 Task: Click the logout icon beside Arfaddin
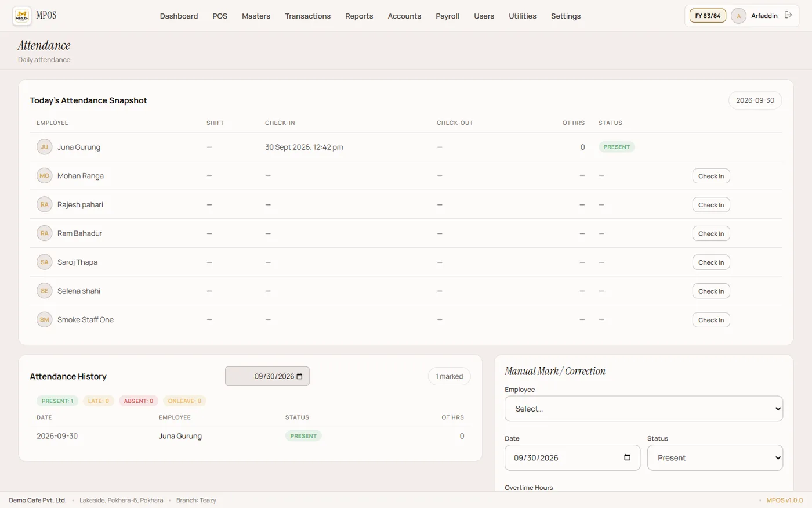(788, 15)
